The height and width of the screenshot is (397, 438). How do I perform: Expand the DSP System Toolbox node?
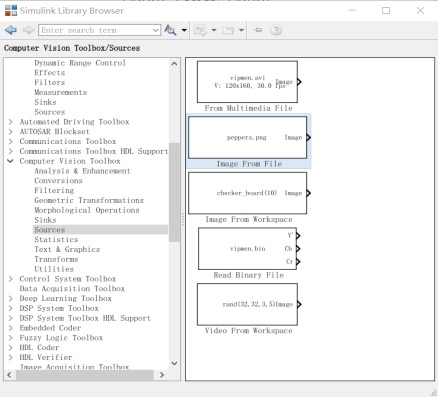coord(11,308)
